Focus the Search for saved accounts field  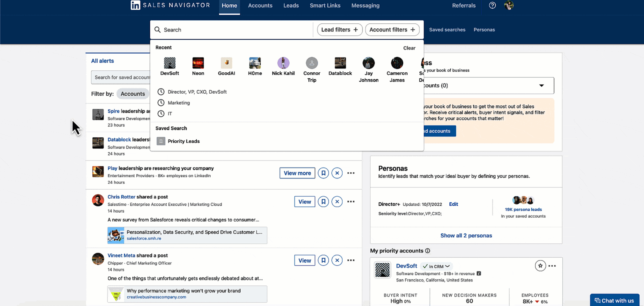click(x=121, y=77)
